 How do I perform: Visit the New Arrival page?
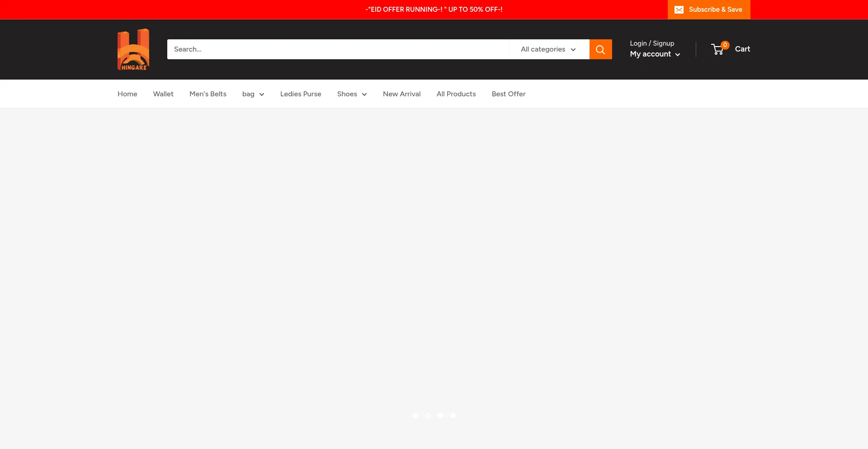tap(401, 94)
